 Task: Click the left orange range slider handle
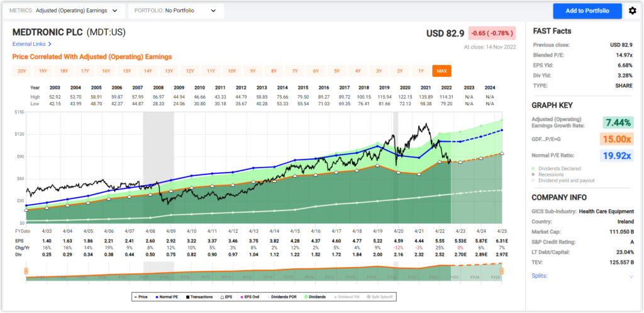tap(26, 271)
